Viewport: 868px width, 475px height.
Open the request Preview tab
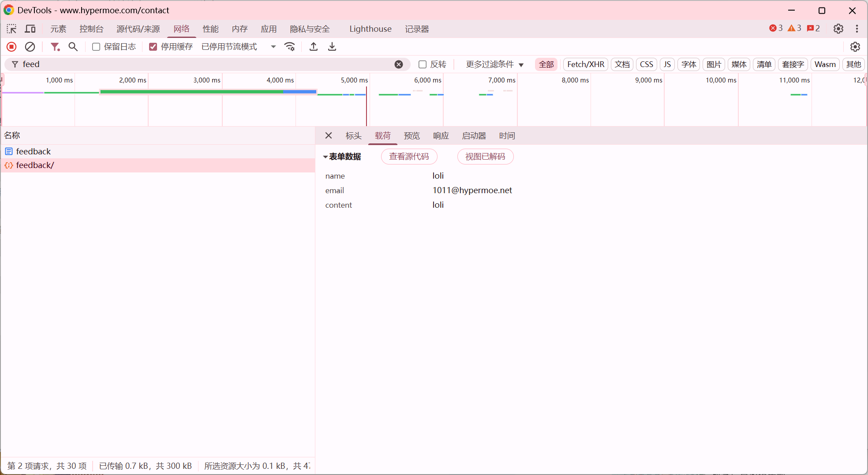(x=412, y=136)
